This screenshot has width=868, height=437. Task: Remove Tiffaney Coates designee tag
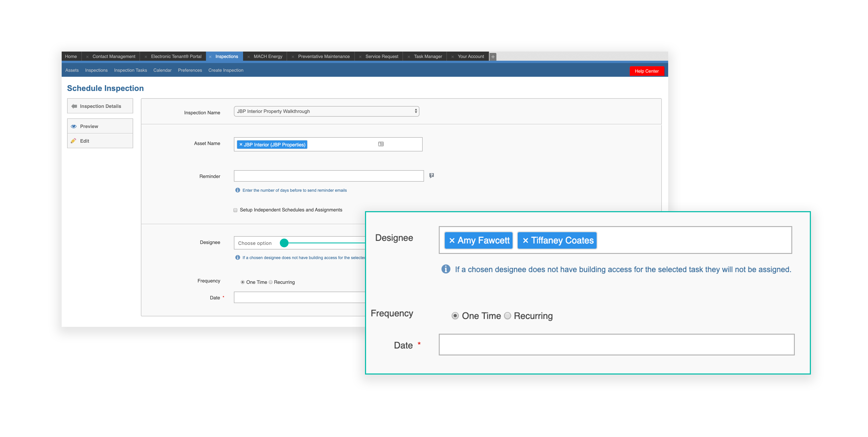525,241
